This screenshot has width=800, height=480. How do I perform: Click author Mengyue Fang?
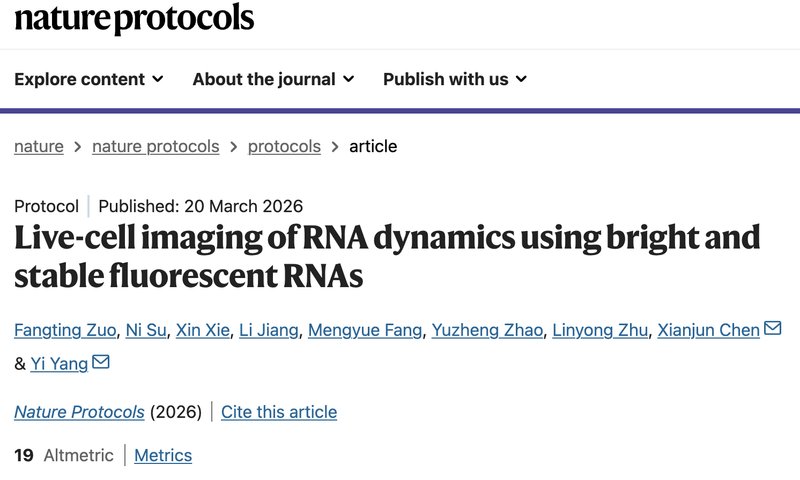coord(364,330)
